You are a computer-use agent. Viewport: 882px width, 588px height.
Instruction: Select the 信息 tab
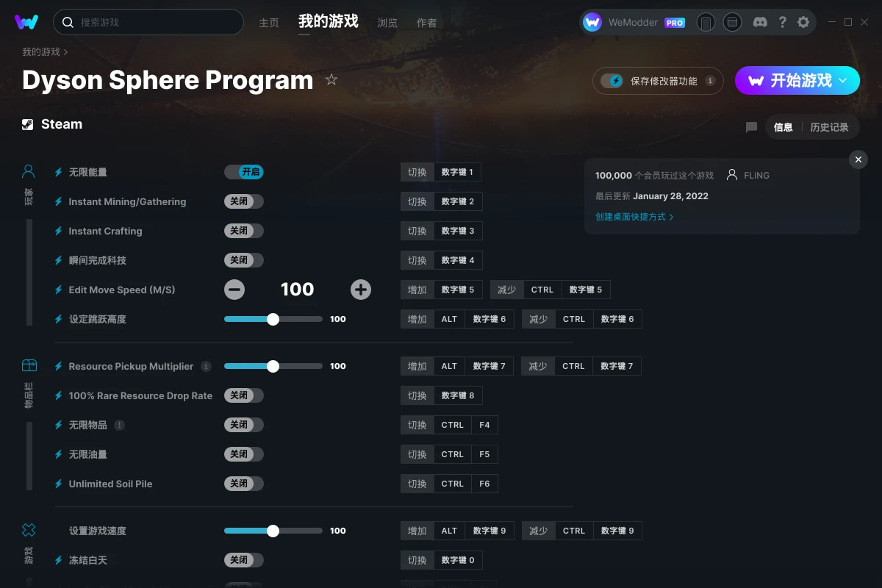(783, 127)
